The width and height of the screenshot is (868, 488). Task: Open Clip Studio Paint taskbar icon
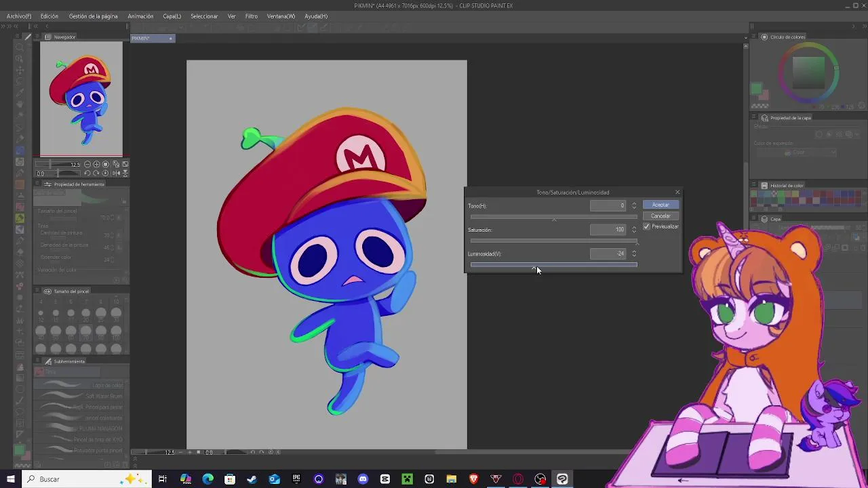[x=562, y=479]
